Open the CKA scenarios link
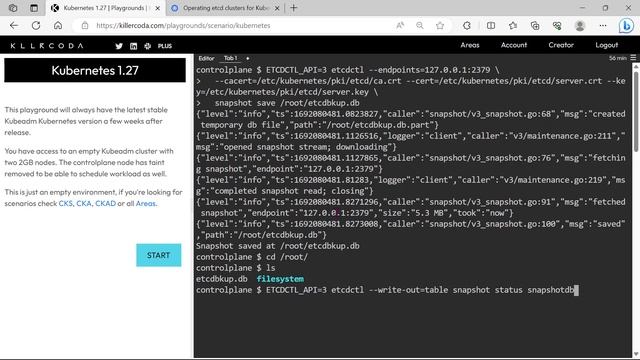 [84, 203]
